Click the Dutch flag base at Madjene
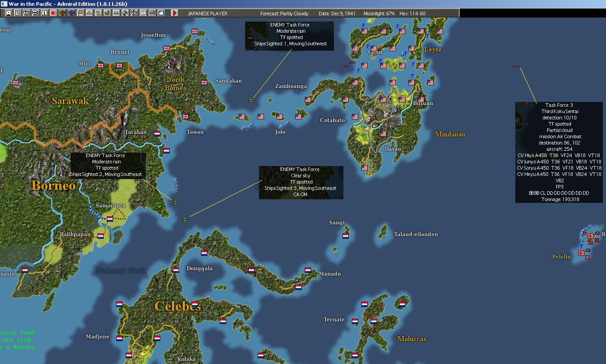The image size is (606, 364). [x=119, y=338]
